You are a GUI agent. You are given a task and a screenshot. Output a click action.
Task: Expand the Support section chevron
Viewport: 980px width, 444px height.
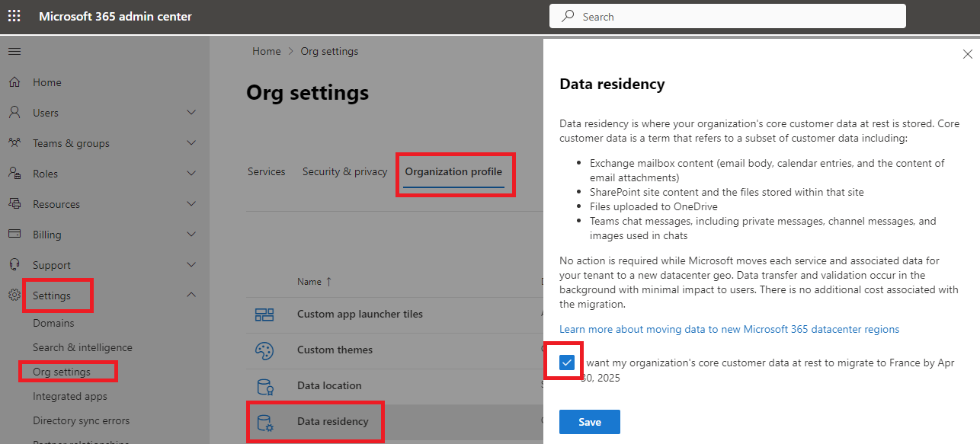tap(191, 265)
